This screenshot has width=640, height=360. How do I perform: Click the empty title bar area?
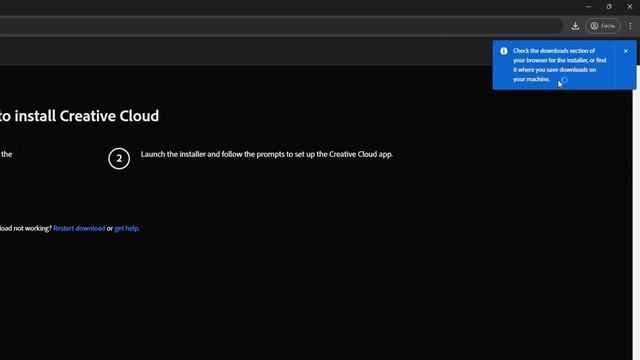point(286,7)
